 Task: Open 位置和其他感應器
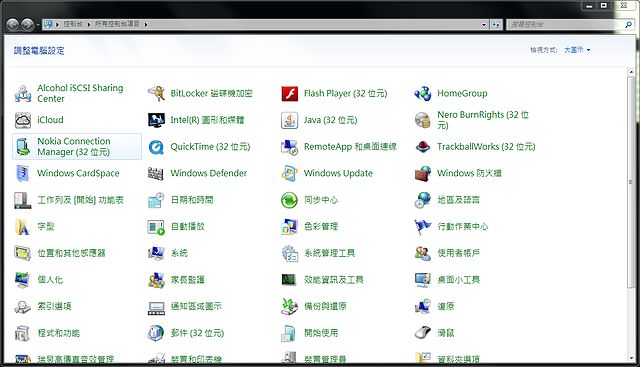pyautogui.click(x=71, y=253)
